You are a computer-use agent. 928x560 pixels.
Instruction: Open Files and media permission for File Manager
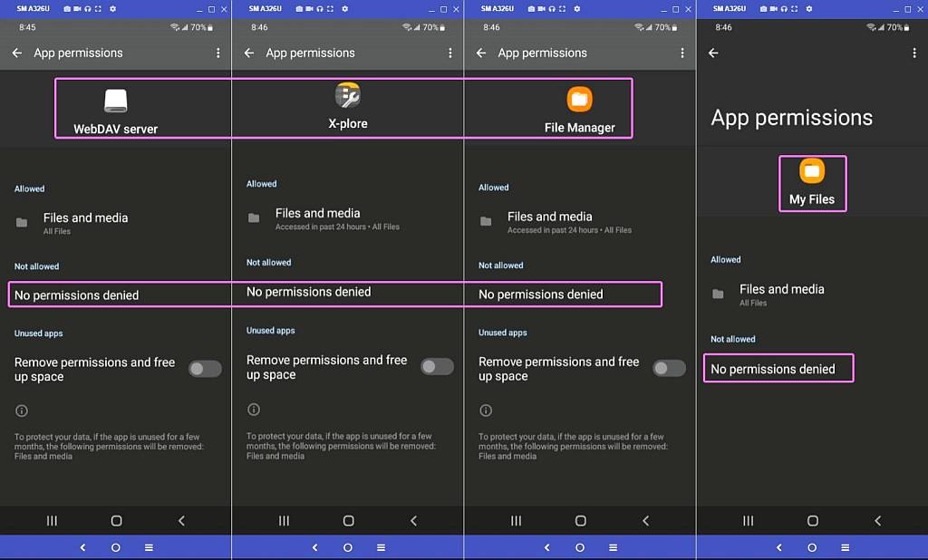tap(580, 222)
